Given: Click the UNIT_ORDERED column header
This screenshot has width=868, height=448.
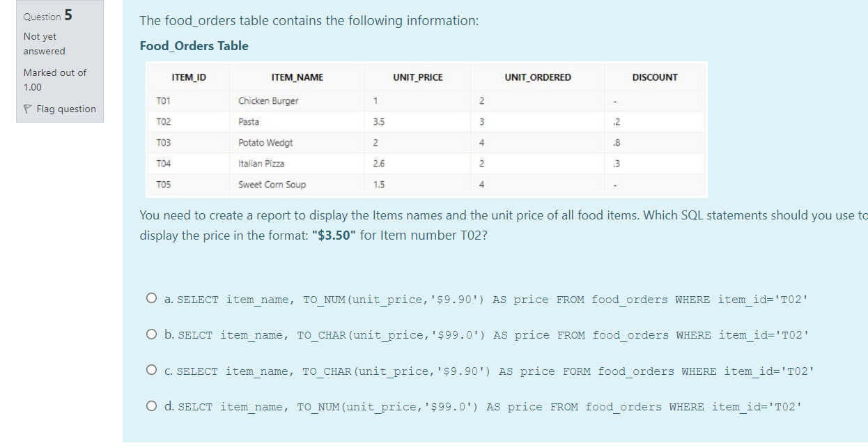Looking at the screenshot, I should (x=538, y=77).
